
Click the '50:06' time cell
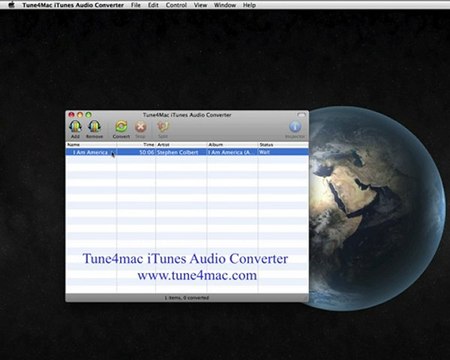136,152
